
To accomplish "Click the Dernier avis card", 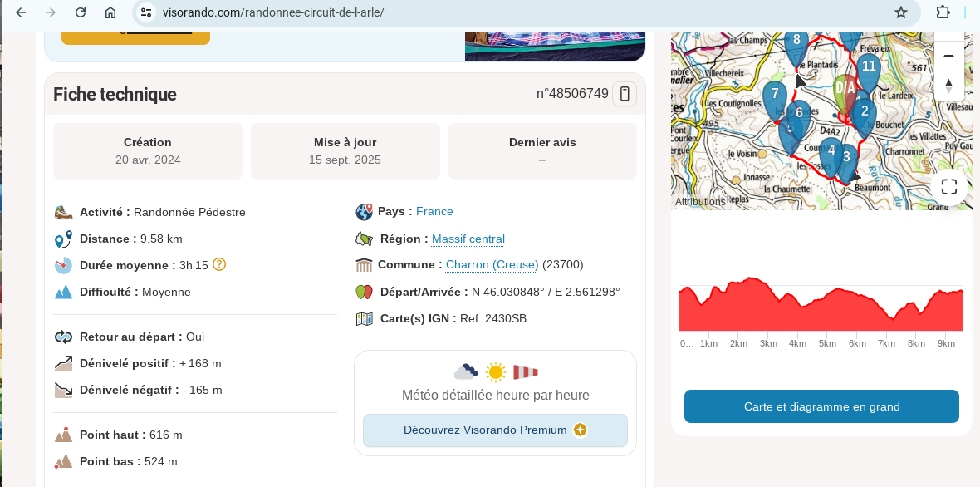I will [x=542, y=151].
